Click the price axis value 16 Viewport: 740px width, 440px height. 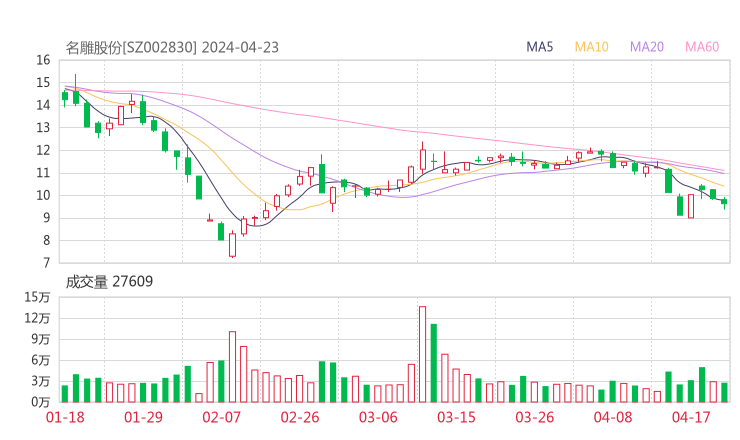pyautogui.click(x=43, y=60)
